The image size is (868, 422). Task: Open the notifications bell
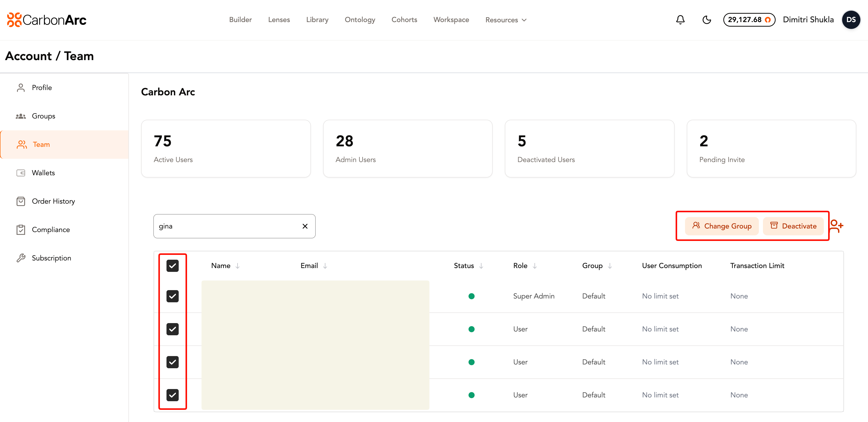tap(680, 20)
